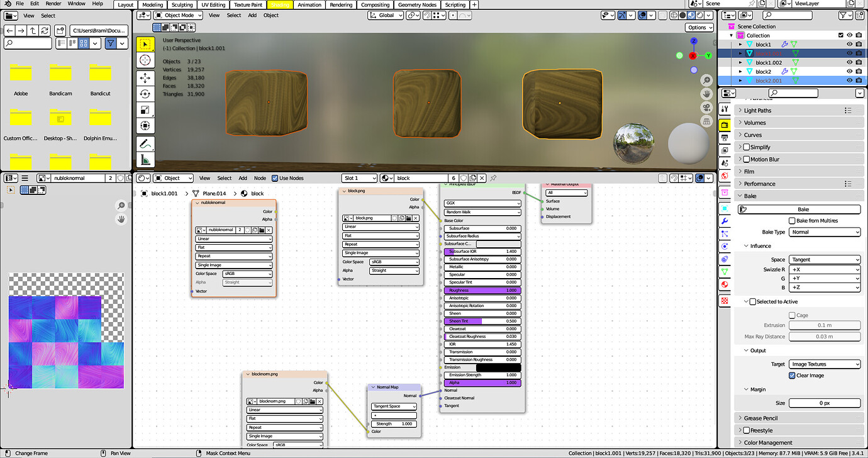The image size is (868, 458).
Task: Open the Render menu
Action: pyautogui.click(x=53, y=4)
